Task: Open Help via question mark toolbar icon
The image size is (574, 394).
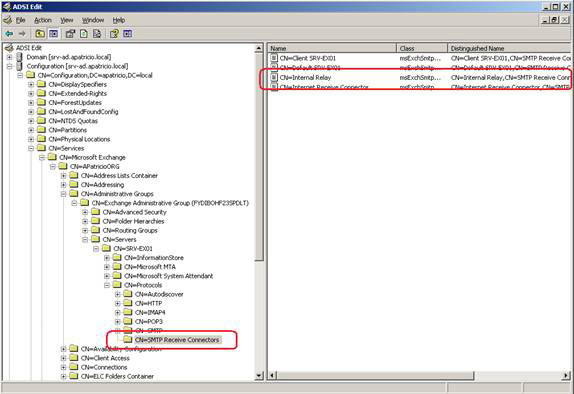Action: pyautogui.click(x=114, y=34)
